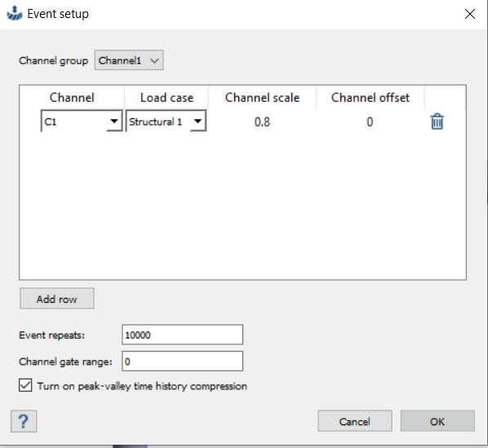
Task: Cancel the event setup
Action: [354, 421]
